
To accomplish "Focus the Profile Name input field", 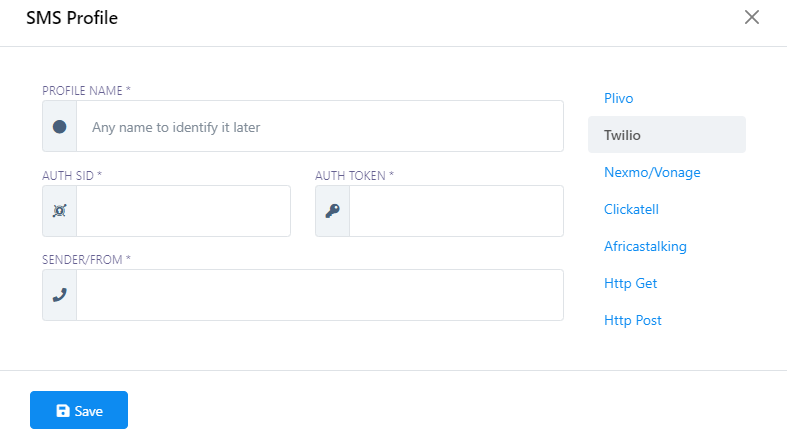I will coord(320,127).
